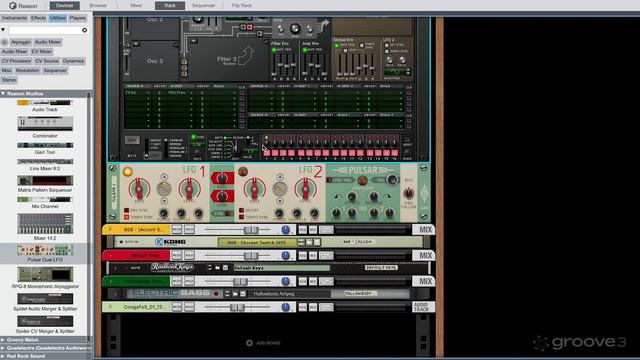
Task: Click the Flip Rack button
Action: (x=242, y=6)
